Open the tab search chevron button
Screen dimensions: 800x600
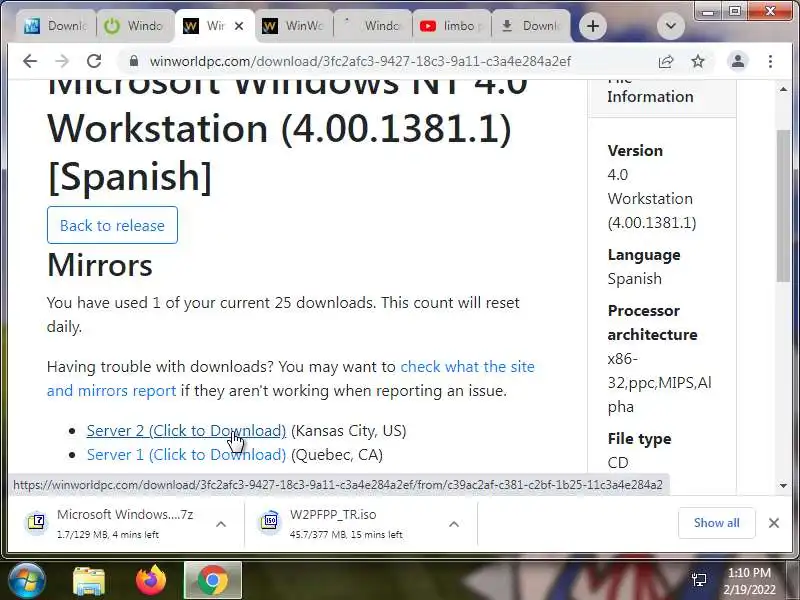click(670, 26)
